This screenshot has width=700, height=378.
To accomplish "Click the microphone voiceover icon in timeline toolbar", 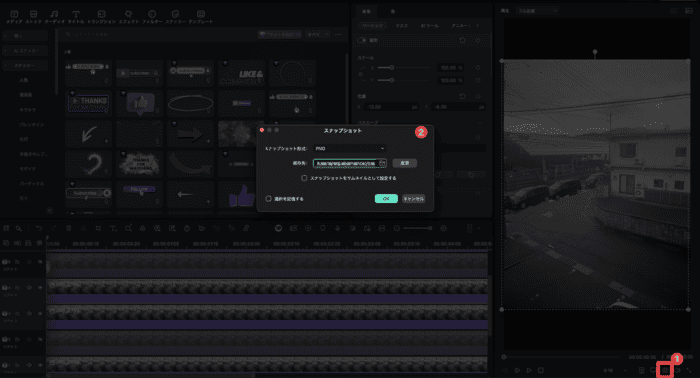I will [338, 228].
